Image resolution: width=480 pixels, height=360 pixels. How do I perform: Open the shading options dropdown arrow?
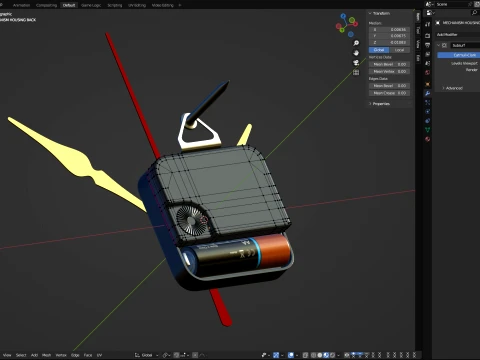pos(338,355)
